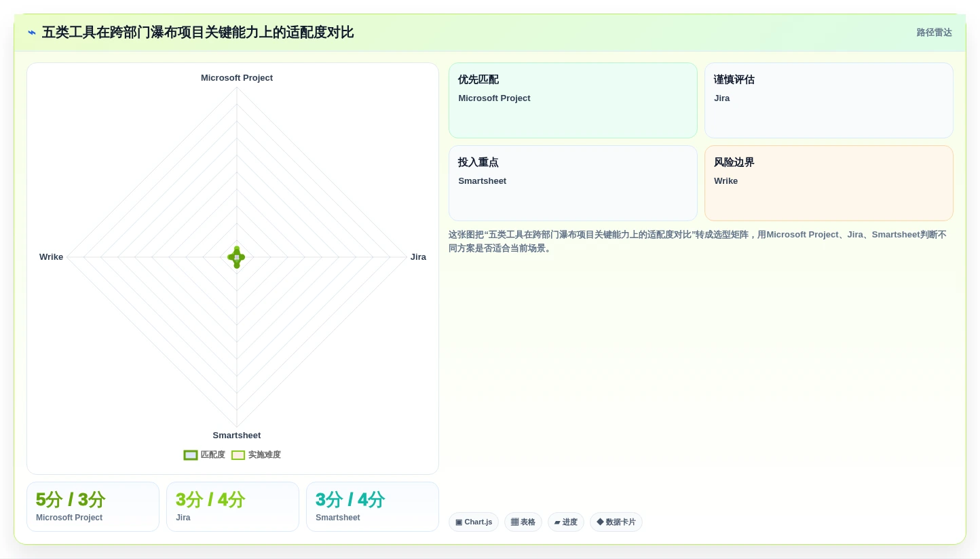Select the Chart.js tag chip
The width and height of the screenshot is (980, 559).
tap(474, 522)
